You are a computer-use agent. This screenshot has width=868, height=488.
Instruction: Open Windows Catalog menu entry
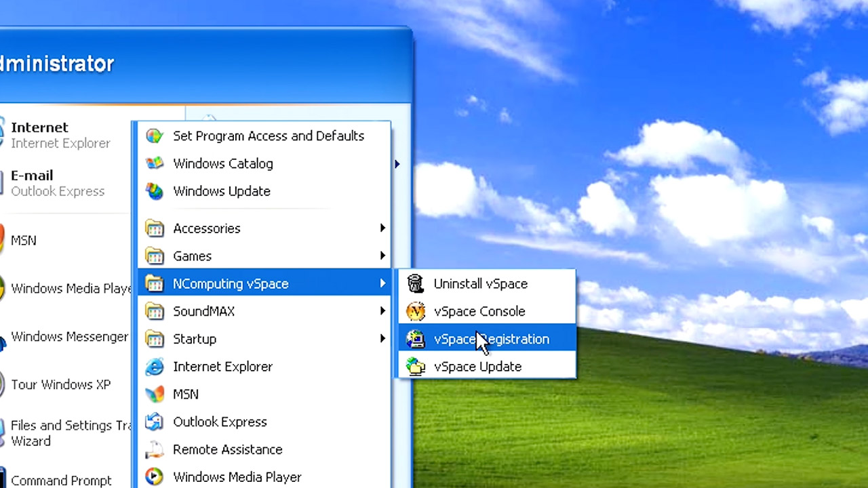264,164
